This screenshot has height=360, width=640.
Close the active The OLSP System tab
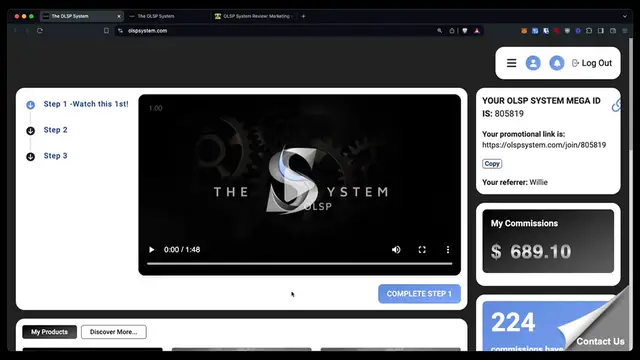tap(119, 16)
